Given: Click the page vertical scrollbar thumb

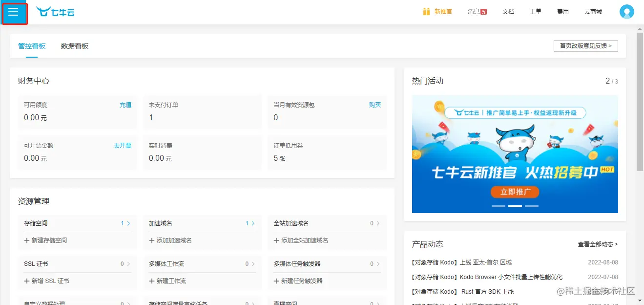Looking at the screenshot, I should 640,102.
